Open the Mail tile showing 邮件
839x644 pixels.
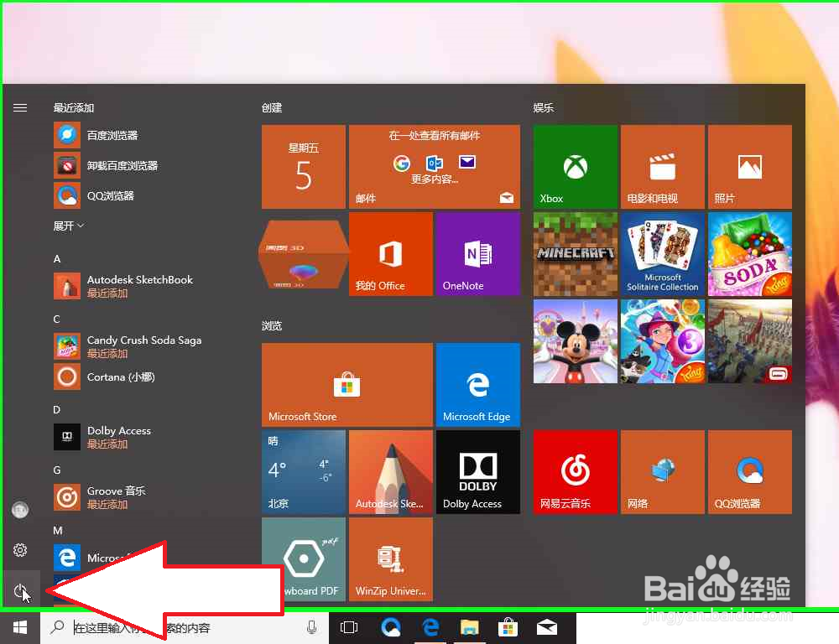click(434, 166)
